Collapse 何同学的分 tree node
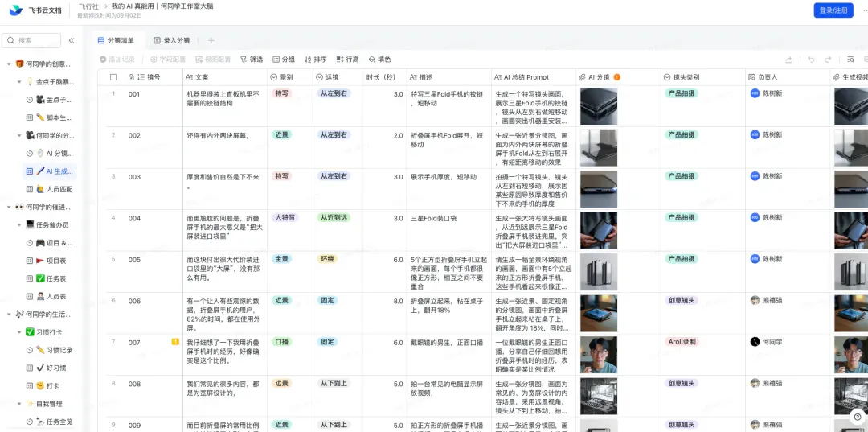The height and width of the screenshot is (432, 868). point(19,136)
